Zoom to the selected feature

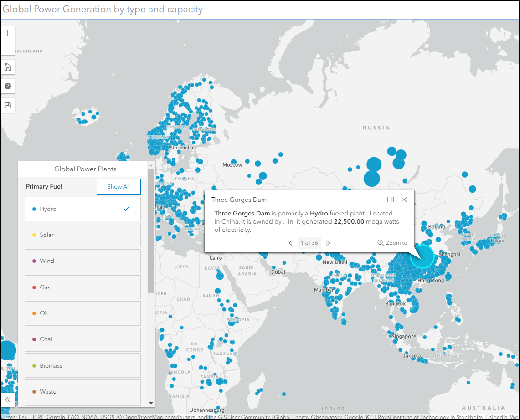(392, 243)
